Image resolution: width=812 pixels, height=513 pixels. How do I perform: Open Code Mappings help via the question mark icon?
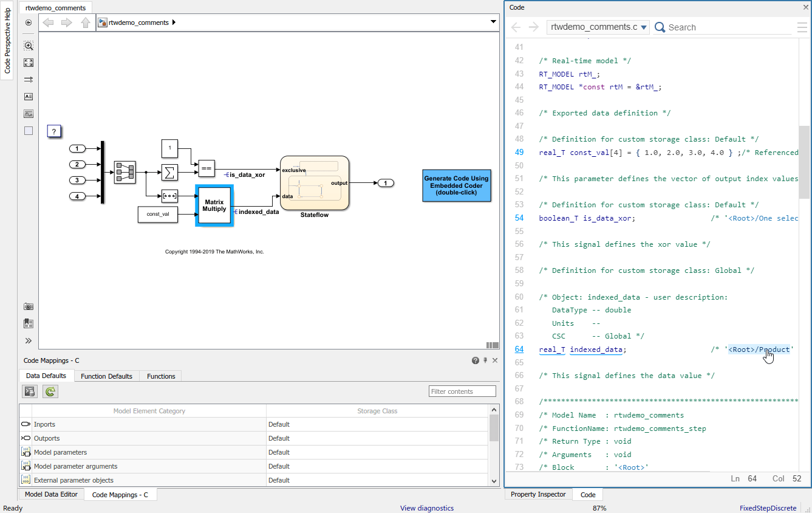coord(475,360)
